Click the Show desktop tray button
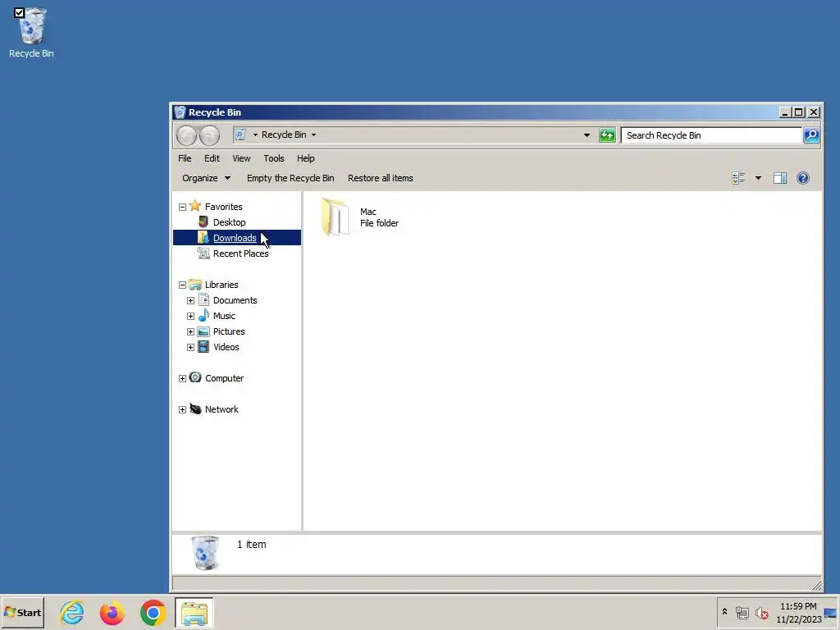 [x=830, y=613]
